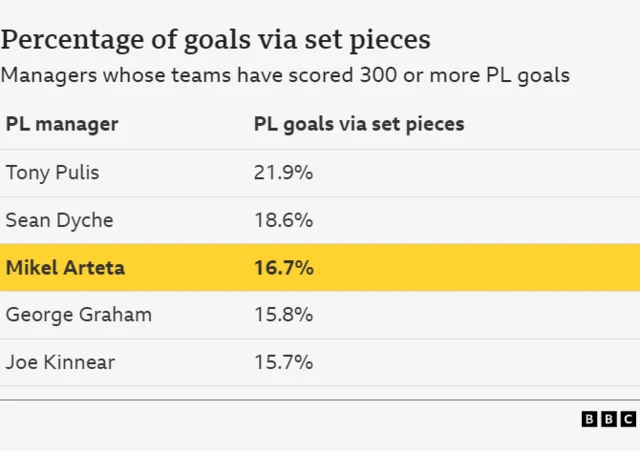Image resolution: width=640 pixels, height=451 pixels.
Task: Click the C block in BBC logo
Action: 627,419
